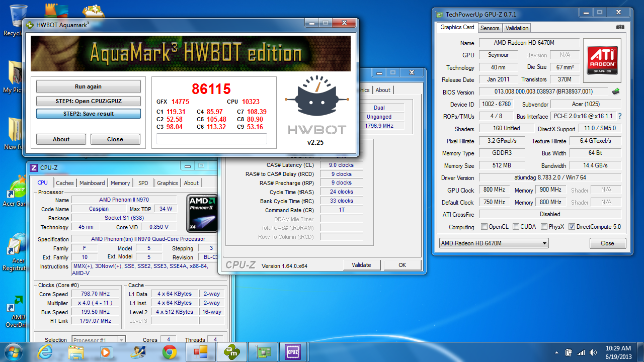Image resolution: width=644 pixels, height=362 pixels.
Task: Toggle the PhysX checkbox
Action: (x=544, y=227)
